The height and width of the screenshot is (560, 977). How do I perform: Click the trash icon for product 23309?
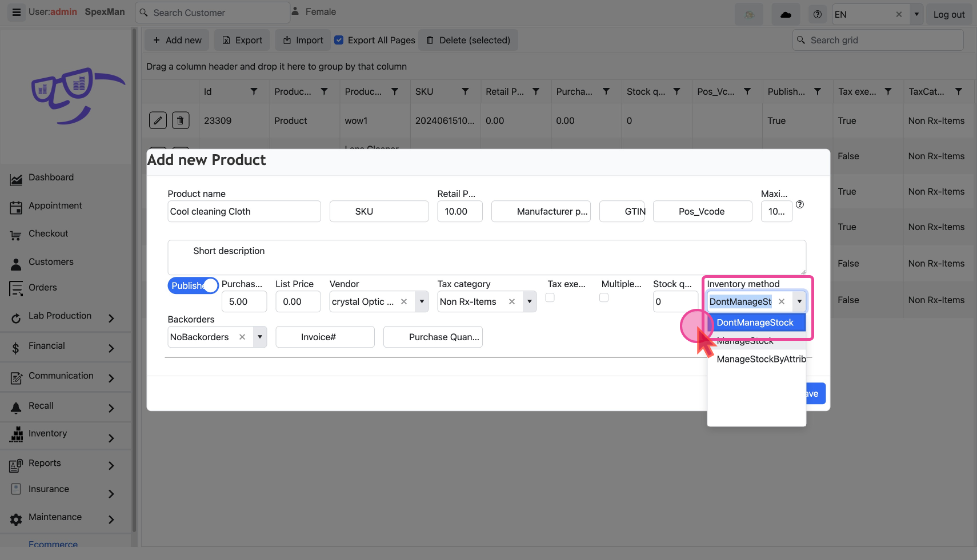click(x=181, y=120)
